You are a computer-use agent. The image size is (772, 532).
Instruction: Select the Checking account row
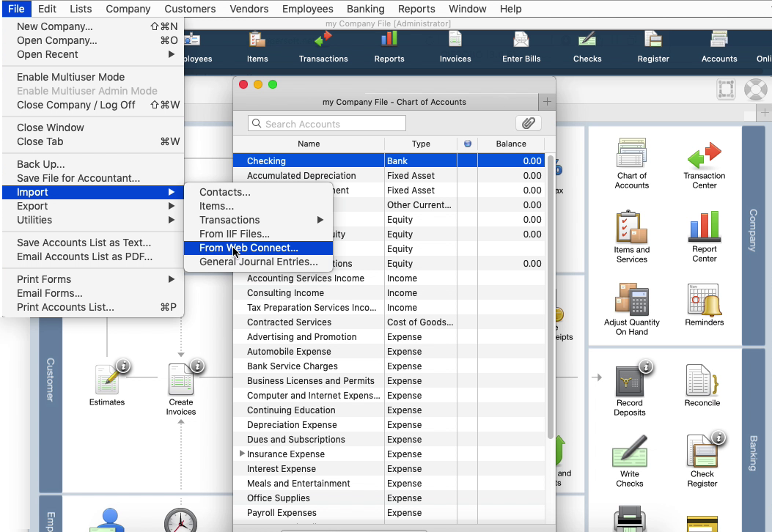coord(389,161)
